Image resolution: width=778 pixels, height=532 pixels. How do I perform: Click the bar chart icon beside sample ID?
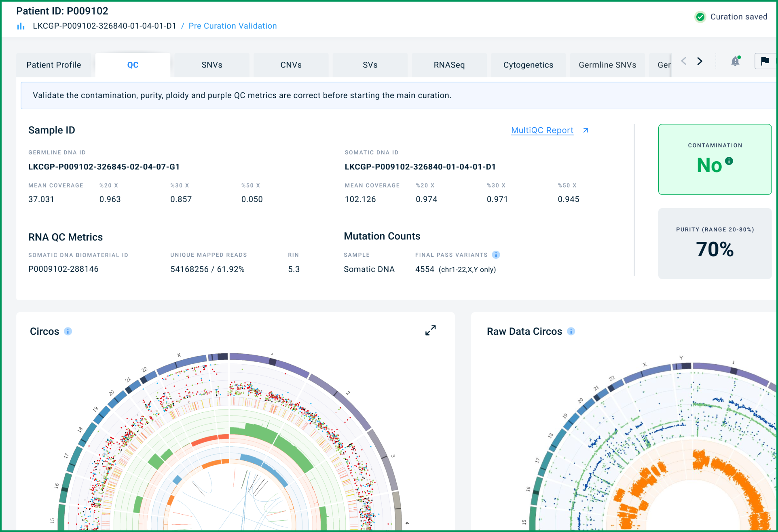(x=21, y=26)
